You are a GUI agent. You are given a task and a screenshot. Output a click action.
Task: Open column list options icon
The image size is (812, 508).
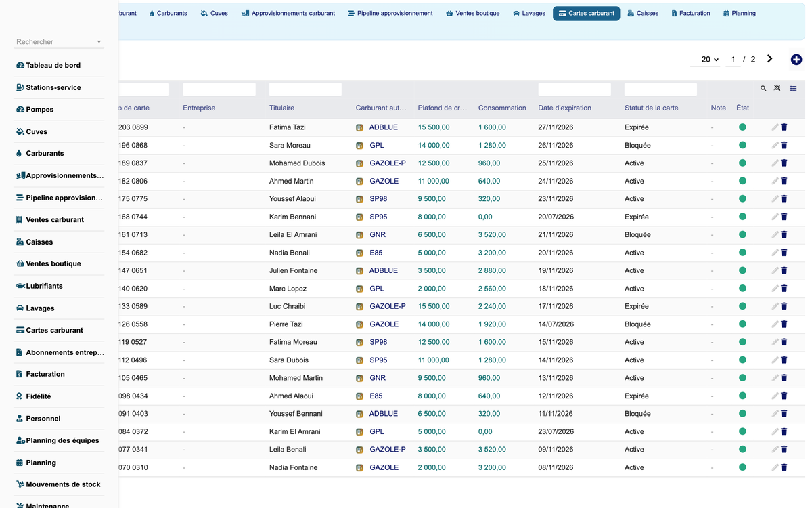pos(794,89)
